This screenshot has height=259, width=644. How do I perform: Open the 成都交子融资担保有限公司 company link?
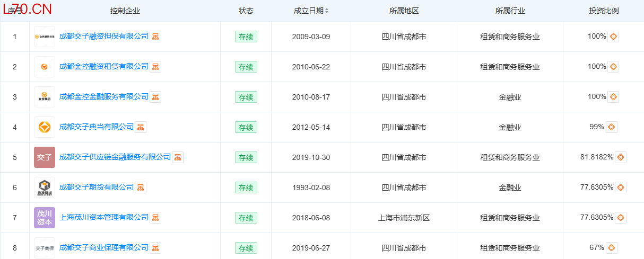pyautogui.click(x=104, y=37)
